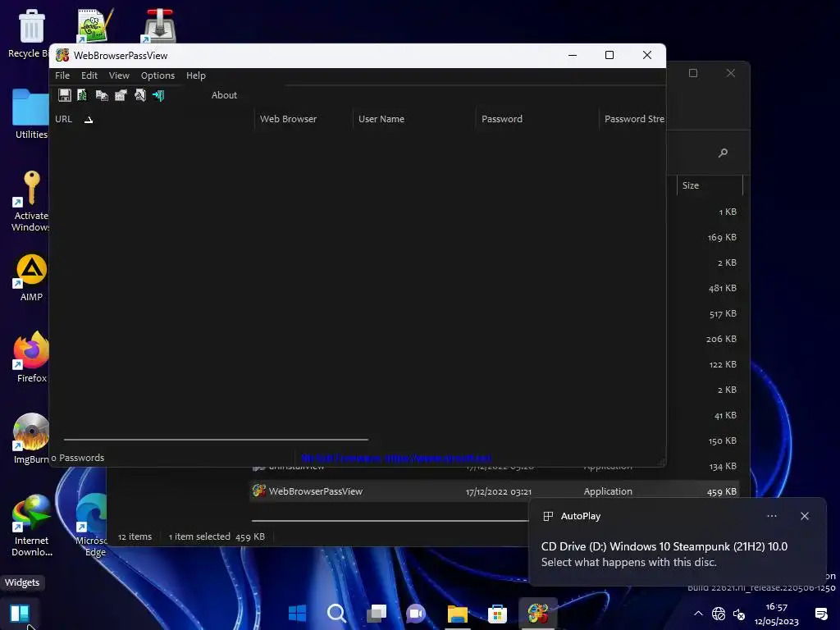This screenshot has height=630, width=840.
Task: Click the WebBrowserPassView title bar icon
Action: (62, 55)
